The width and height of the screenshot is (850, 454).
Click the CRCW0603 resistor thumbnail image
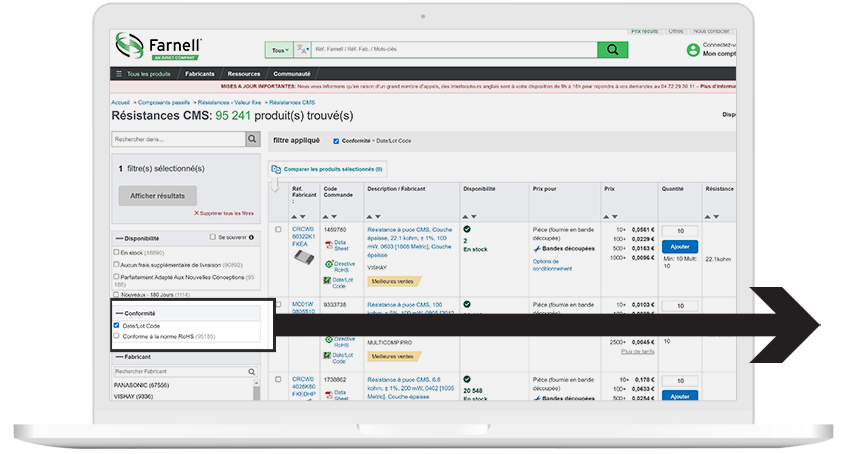(x=304, y=256)
